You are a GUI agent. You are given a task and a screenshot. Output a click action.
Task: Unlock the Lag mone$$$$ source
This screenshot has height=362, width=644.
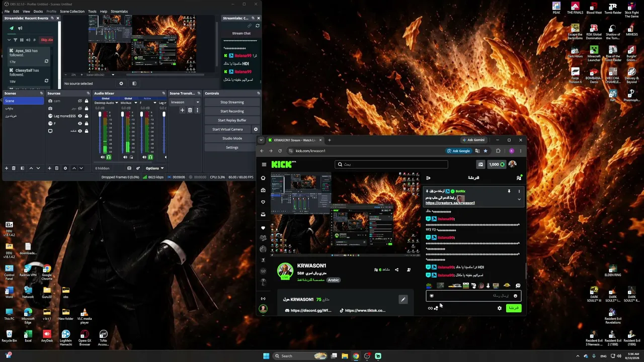(x=87, y=116)
